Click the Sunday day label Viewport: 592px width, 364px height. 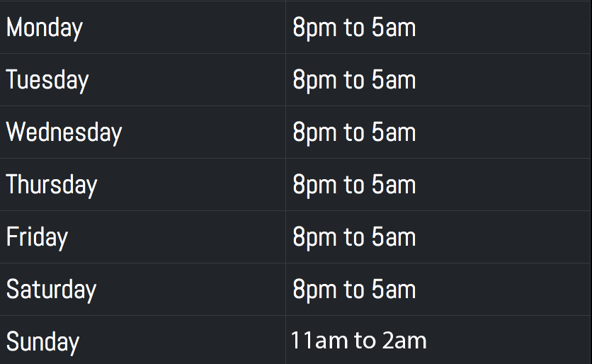[x=42, y=342]
